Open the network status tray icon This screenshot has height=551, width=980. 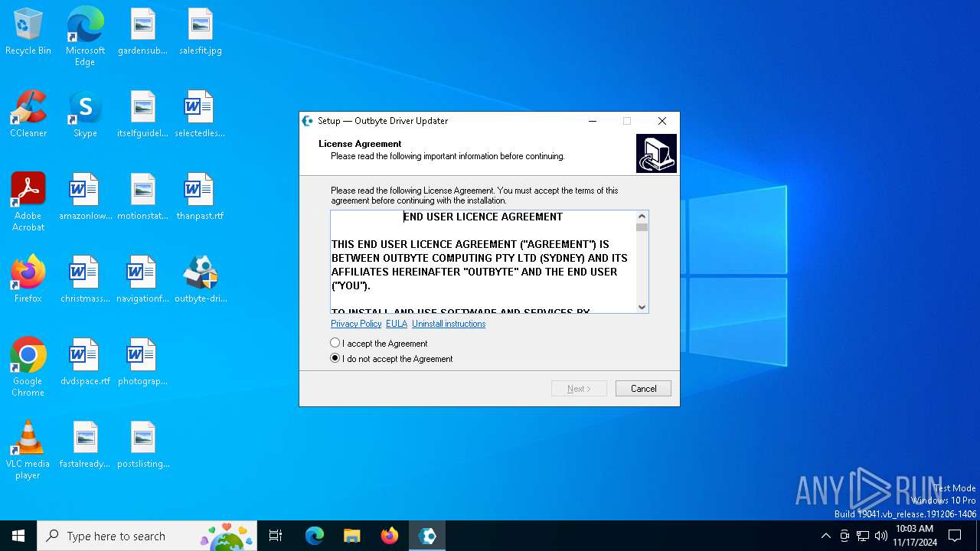tap(863, 536)
